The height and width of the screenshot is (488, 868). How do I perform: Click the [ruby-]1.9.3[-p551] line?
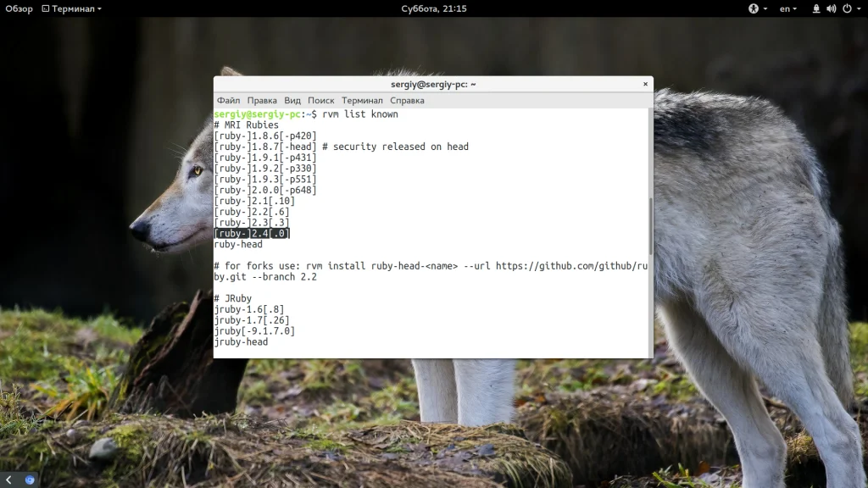tap(265, 180)
